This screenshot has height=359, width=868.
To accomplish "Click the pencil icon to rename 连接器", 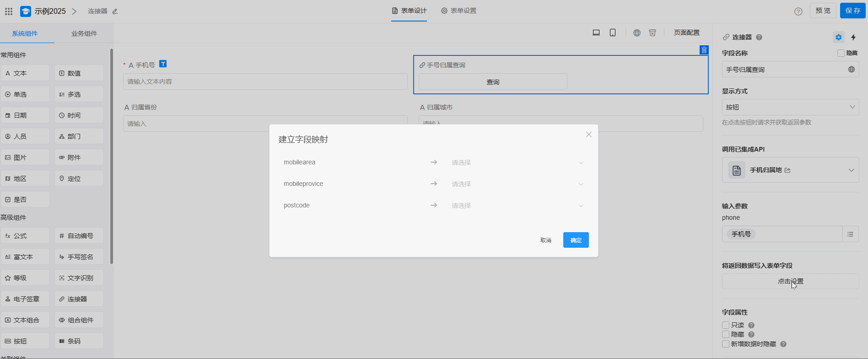I will click(115, 11).
